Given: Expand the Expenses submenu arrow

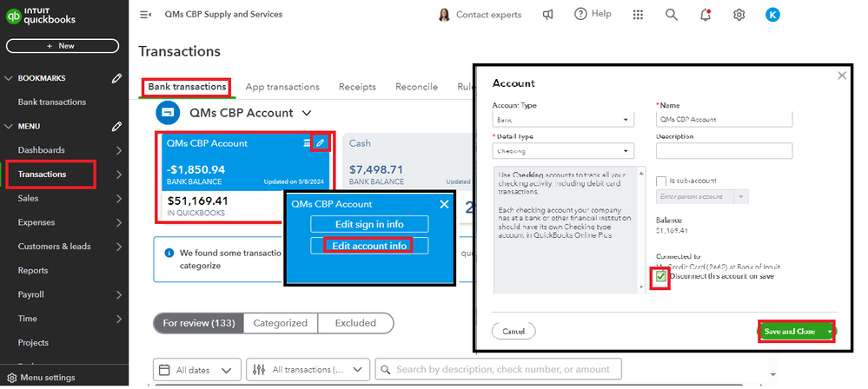Looking at the screenshot, I should point(119,222).
